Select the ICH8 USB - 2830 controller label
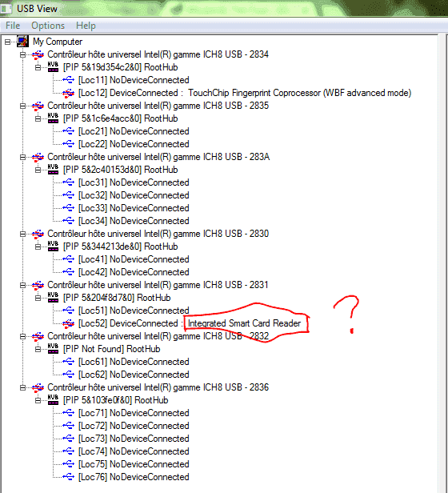This screenshot has height=493, width=448. pyautogui.click(x=158, y=234)
